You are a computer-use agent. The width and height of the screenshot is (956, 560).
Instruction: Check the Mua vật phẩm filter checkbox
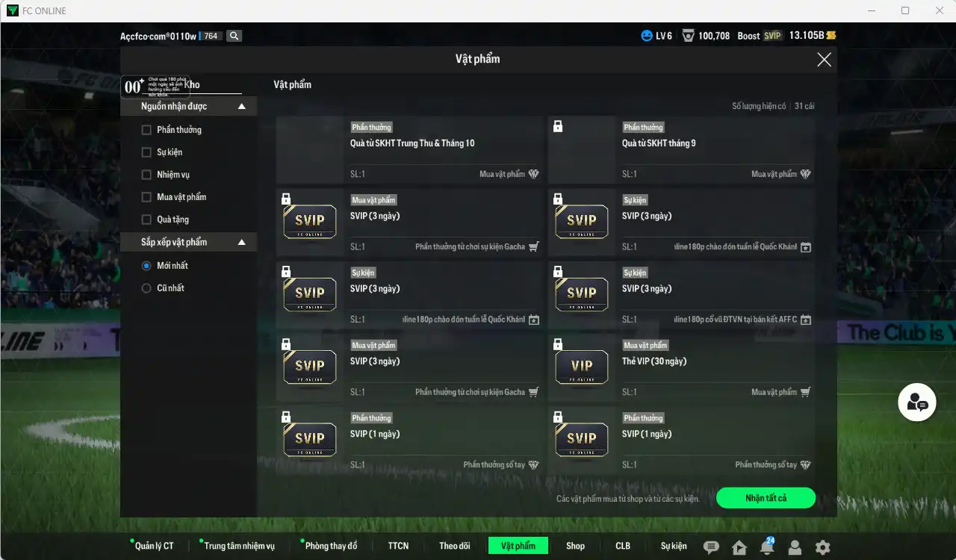pos(146,197)
